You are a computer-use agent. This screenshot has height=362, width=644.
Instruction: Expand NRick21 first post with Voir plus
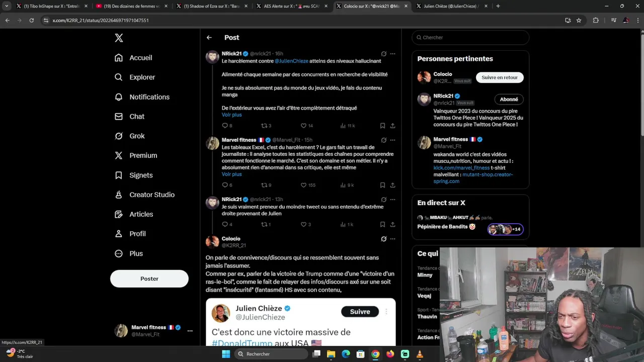click(x=231, y=115)
